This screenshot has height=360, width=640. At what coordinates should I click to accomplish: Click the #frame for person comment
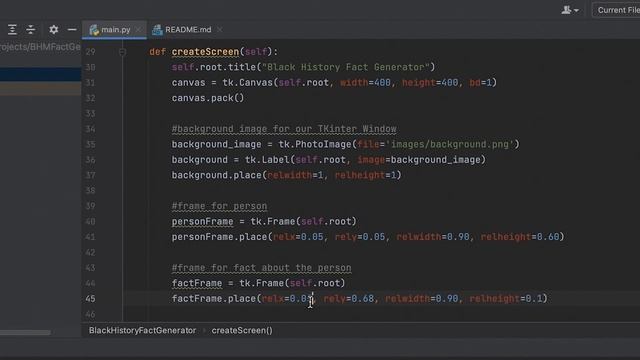(219, 206)
